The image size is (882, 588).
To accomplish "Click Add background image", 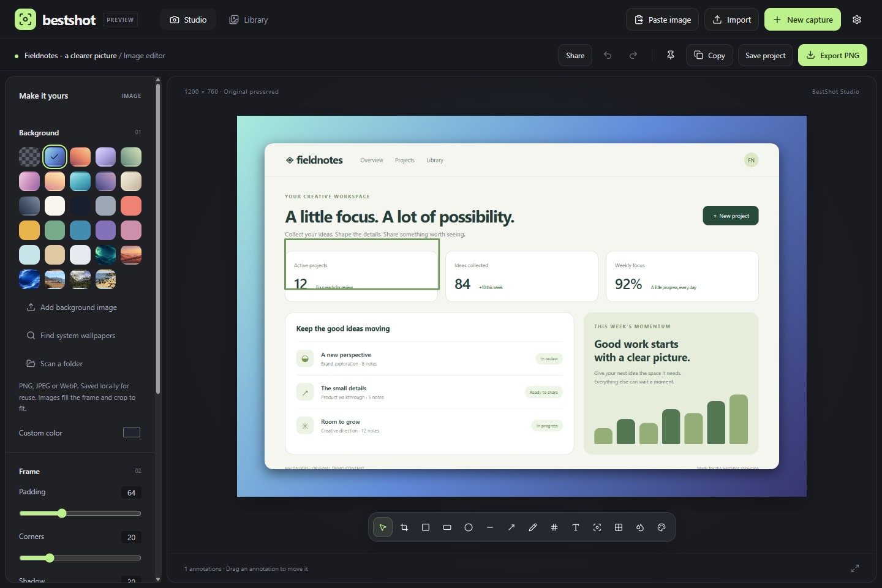I will (x=72, y=307).
